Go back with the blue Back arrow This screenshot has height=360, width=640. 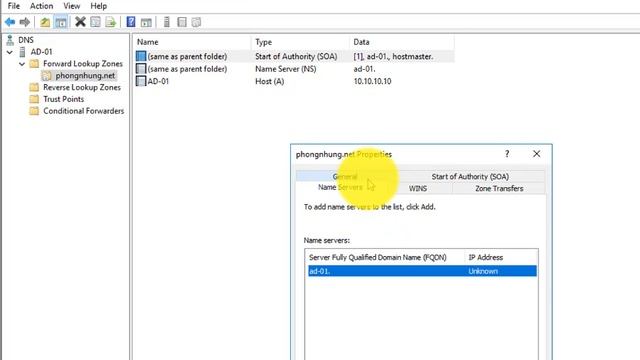pyautogui.click(x=10, y=22)
